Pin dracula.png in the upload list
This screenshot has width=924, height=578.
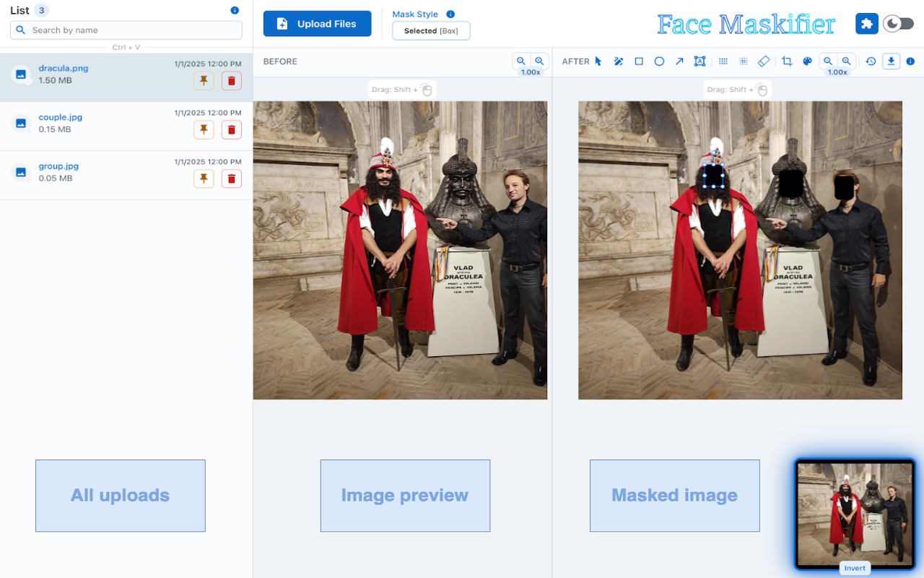pos(204,80)
